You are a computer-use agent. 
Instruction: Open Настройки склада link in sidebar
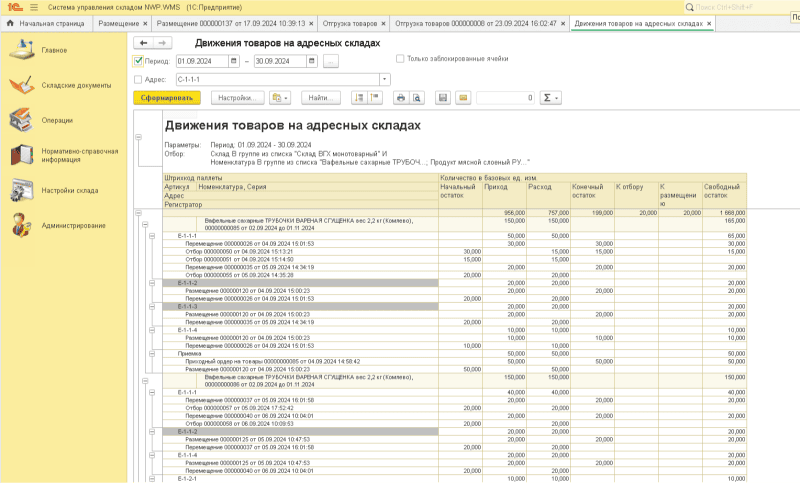click(70, 190)
